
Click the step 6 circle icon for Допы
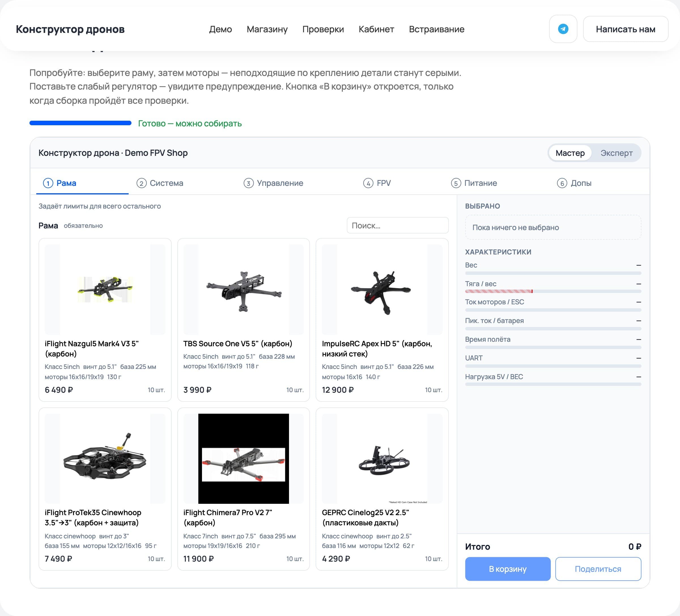[562, 183]
